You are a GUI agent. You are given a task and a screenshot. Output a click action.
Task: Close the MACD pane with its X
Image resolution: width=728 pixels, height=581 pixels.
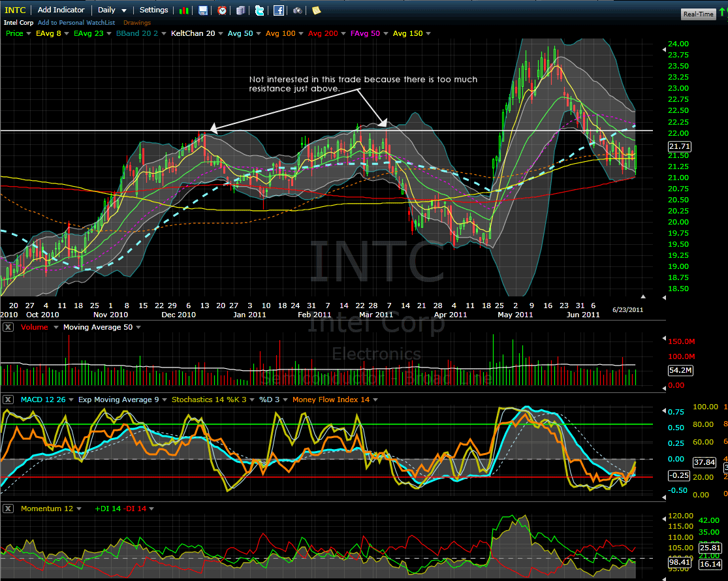pos(8,400)
